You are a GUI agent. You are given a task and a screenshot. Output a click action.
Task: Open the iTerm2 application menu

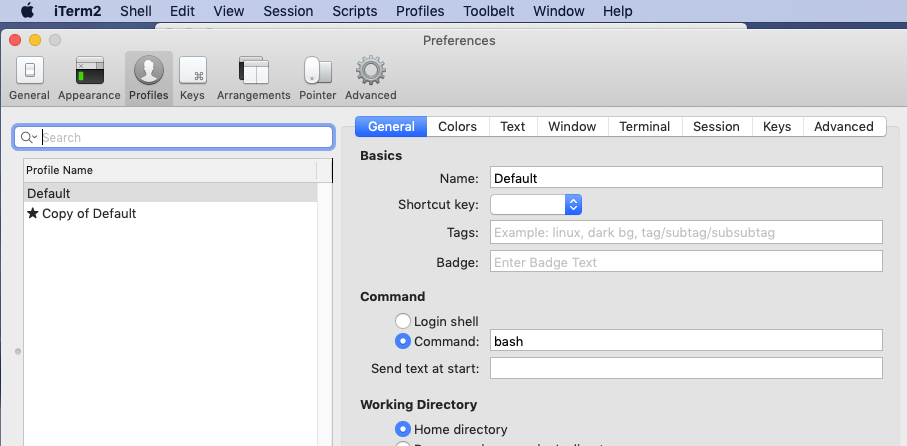[x=78, y=11]
